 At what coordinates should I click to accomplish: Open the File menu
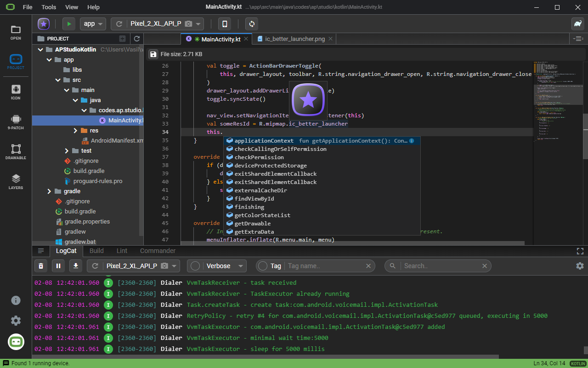click(x=28, y=7)
